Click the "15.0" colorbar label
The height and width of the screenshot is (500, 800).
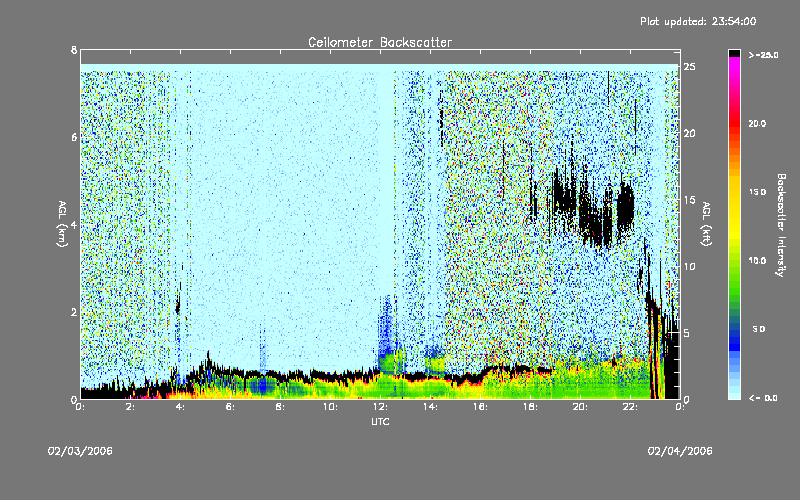point(757,192)
